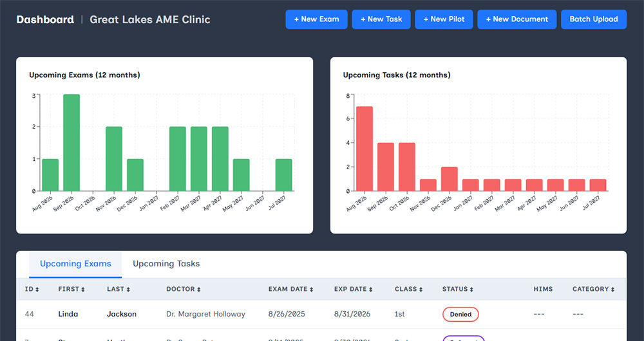
Task: Select the Upcoming Exams tab
Action: coord(75,264)
